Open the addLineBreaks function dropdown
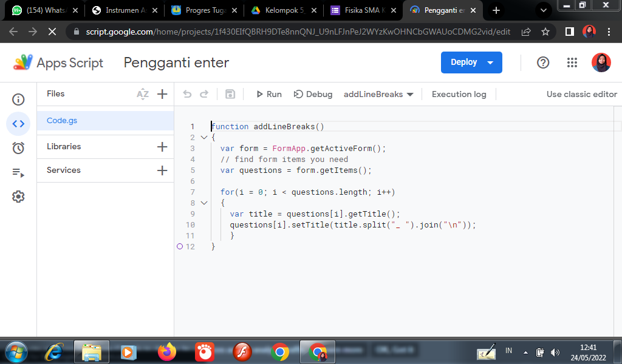This screenshot has height=364, width=622. tap(378, 94)
